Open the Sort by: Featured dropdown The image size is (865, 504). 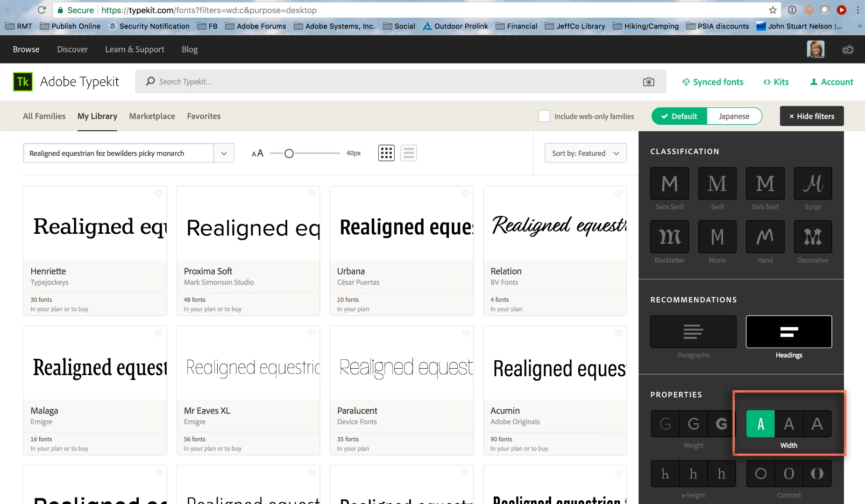[x=586, y=153]
